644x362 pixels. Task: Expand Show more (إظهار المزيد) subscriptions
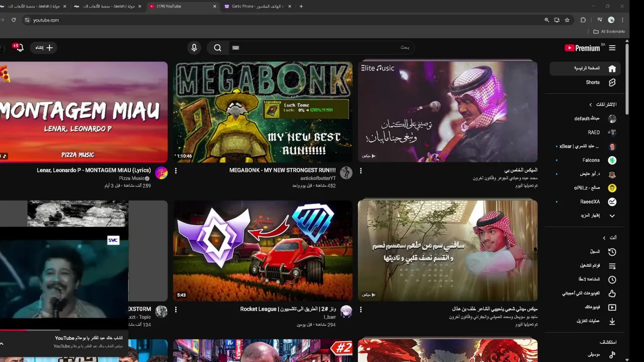(x=585, y=216)
